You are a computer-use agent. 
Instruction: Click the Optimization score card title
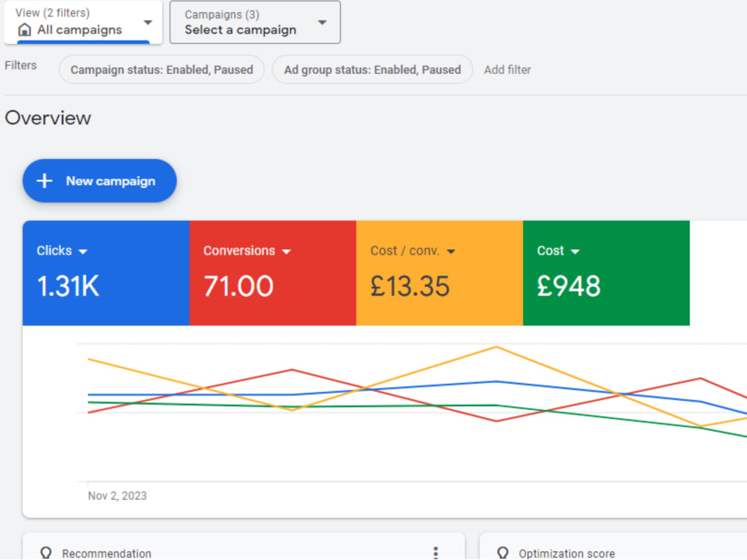567,553
